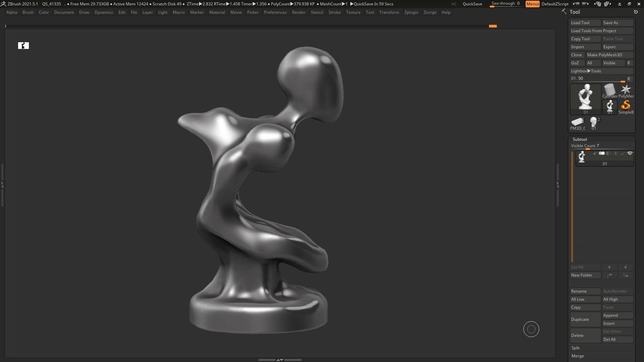Click the Tool palette circular dock icon
Screen dimensions: 644x362
point(636,12)
